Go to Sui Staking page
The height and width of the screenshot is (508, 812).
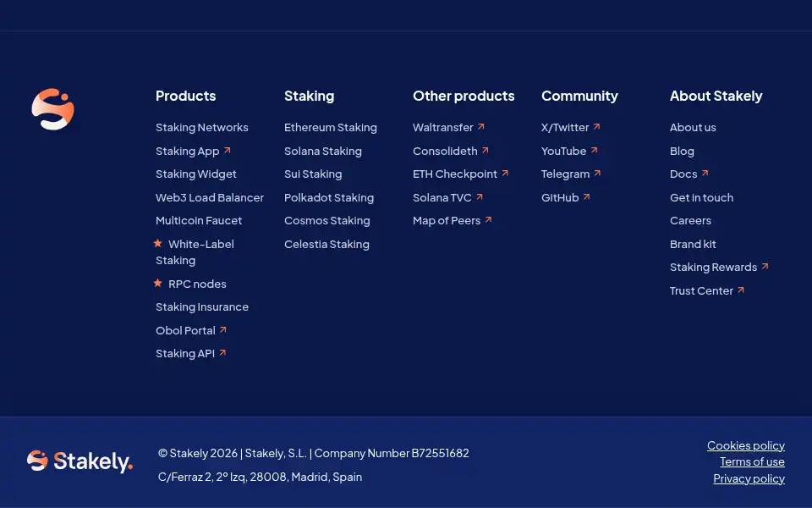click(313, 174)
